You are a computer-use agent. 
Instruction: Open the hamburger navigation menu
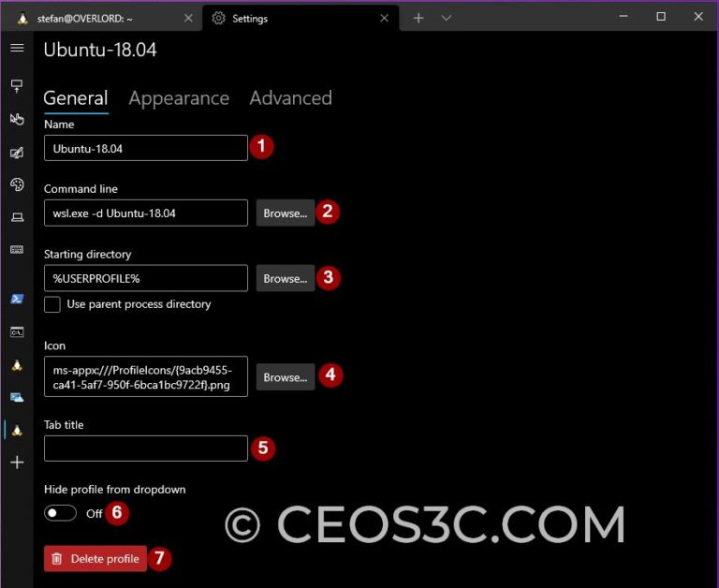(x=17, y=49)
